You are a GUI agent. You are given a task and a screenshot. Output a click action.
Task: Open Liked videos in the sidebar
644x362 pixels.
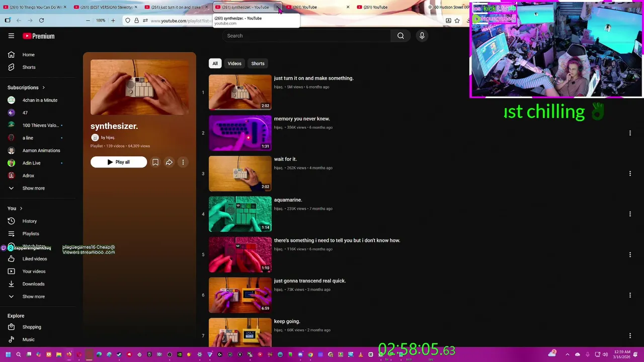(35, 259)
